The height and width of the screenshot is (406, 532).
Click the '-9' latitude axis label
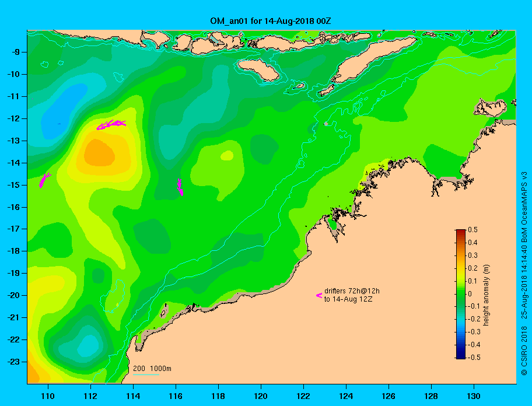pos(16,52)
